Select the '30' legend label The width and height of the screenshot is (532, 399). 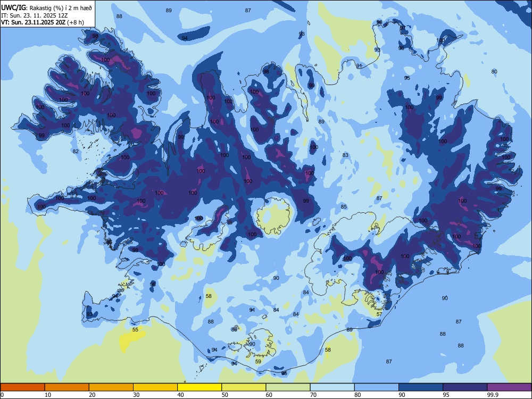point(136,395)
